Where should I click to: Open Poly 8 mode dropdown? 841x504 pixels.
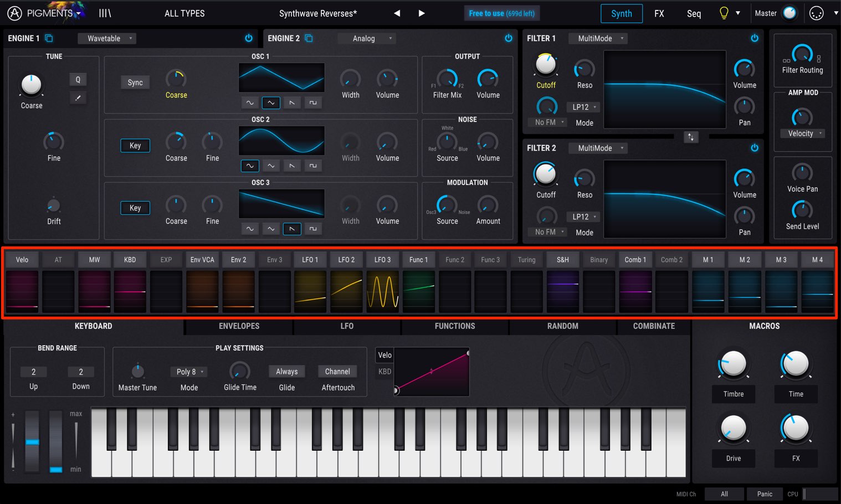[189, 372]
